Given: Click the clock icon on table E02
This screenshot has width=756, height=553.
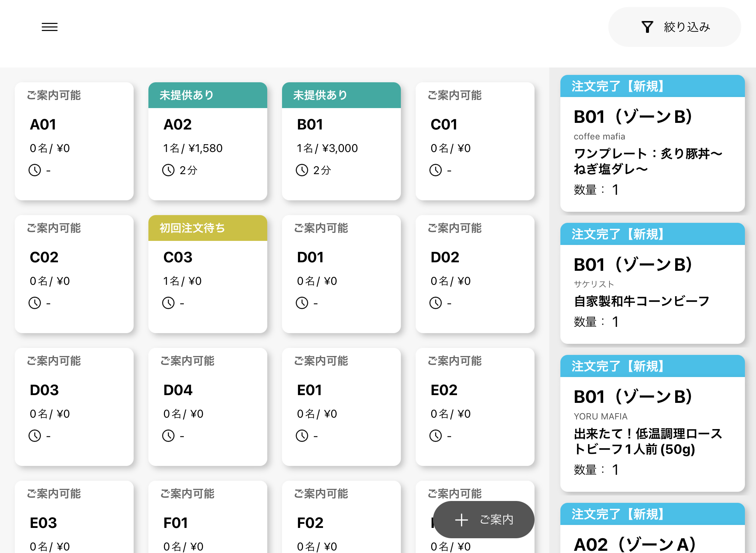Looking at the screenshot, I should click(x=436, y=436).
